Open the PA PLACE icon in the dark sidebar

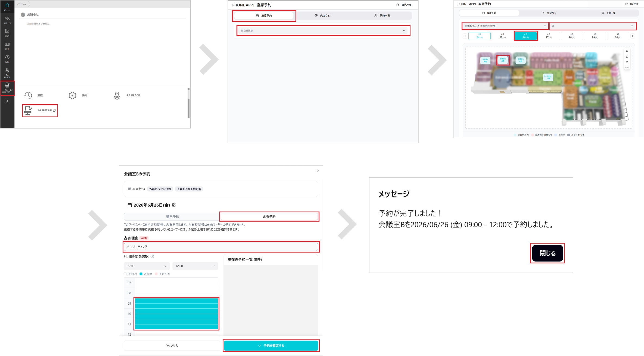[x=7, y=73]
